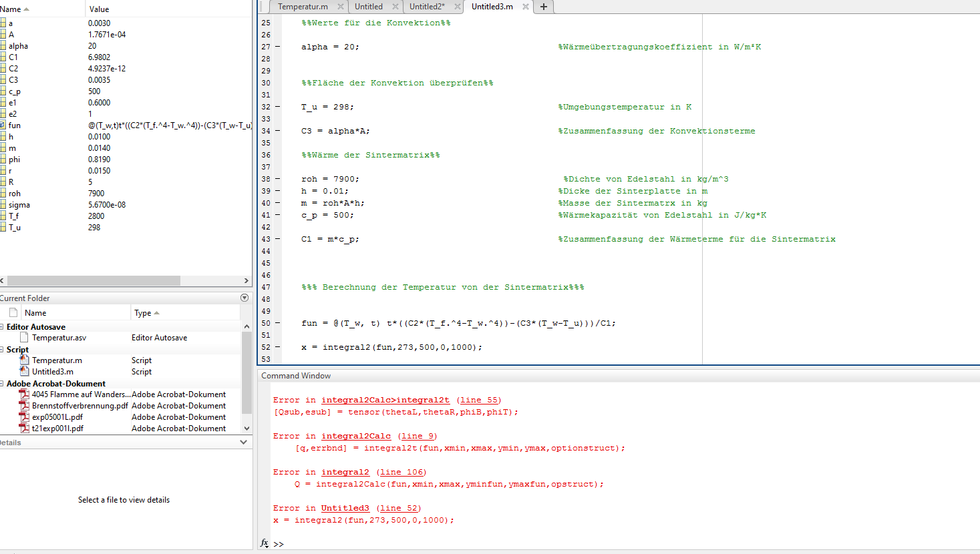Switch to the Untitled2* editor tab
This screenshot has width=980, height=554.
coord(427,7)
